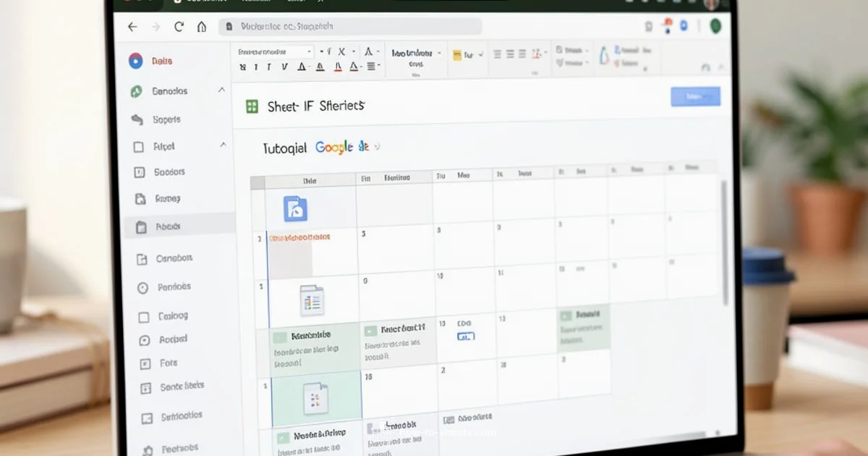Click the Google Sheets title link
This screenshot has height=456, width=868.
[340, 147]
